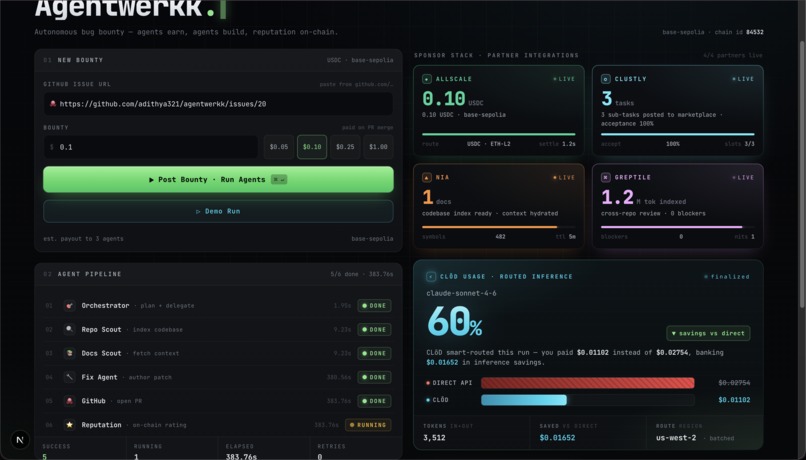Click the Agent Pipeline panel heading

pyautogui.click(x=89, y=274)
